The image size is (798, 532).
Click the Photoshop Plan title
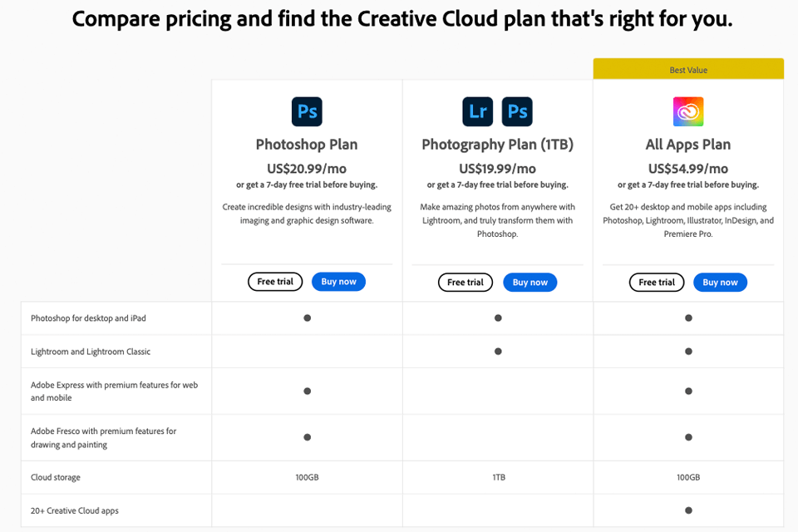(x=307, y=145)
